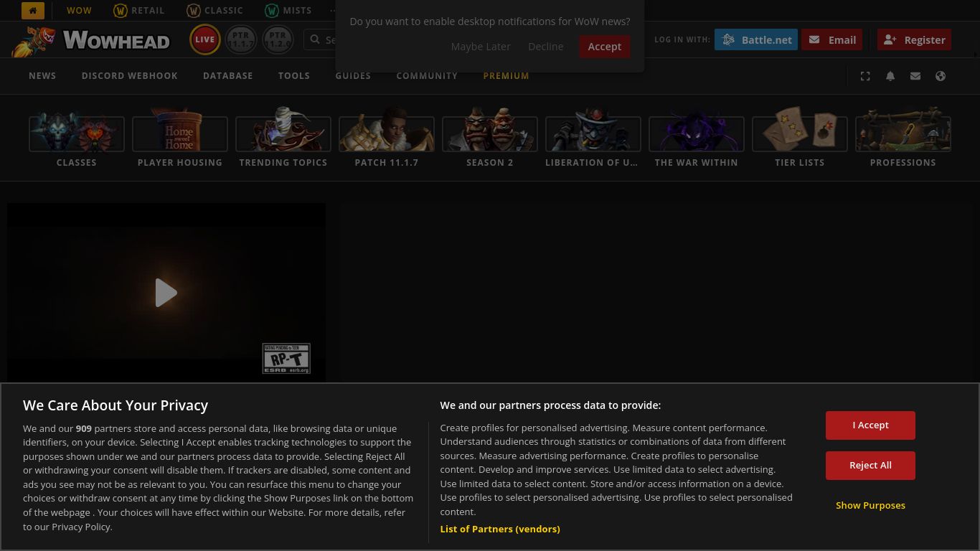Open the Premium menu item

point(507,76)
